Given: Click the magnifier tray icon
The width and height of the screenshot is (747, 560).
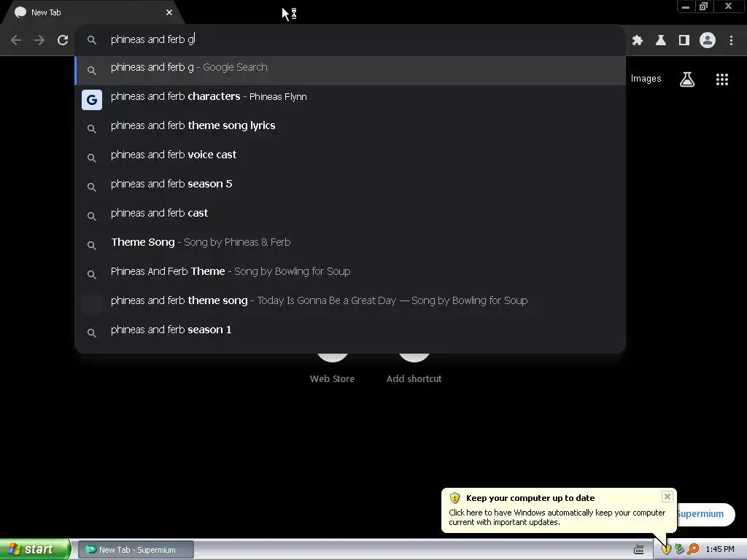Looking at the screenshot, I should (693, 550).
